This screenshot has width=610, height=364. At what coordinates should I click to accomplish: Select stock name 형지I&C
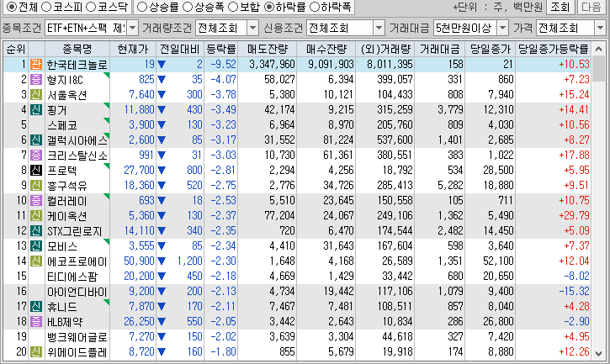pyautogui.click(x=65, y=80)
